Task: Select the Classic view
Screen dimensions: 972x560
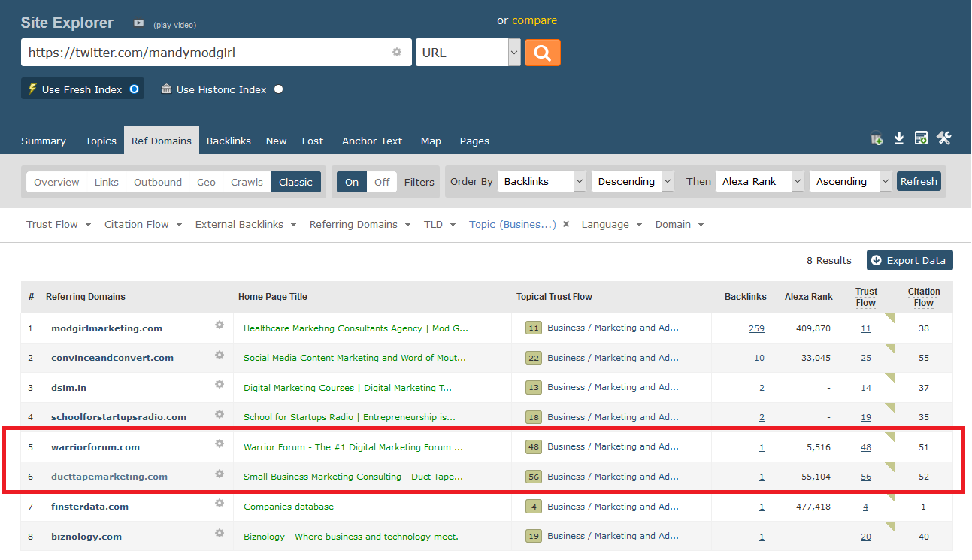Action: [295, 182]
